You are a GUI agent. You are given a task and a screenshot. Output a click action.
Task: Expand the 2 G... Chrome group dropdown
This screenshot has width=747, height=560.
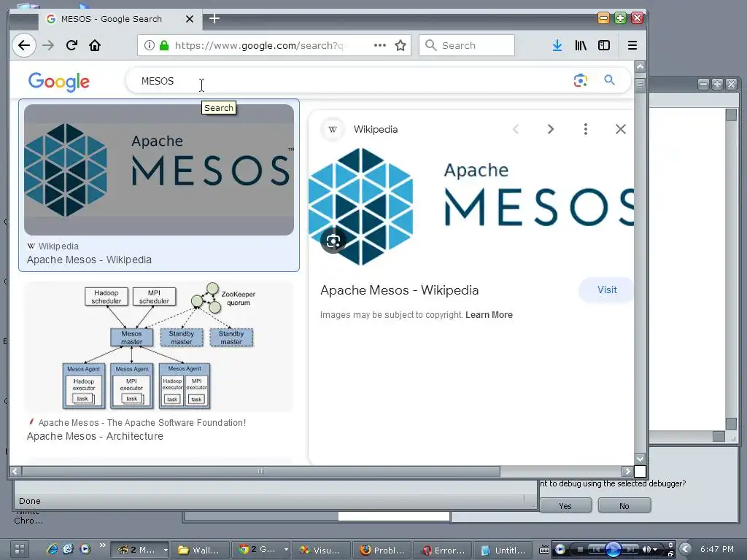(x=286, y=550)
